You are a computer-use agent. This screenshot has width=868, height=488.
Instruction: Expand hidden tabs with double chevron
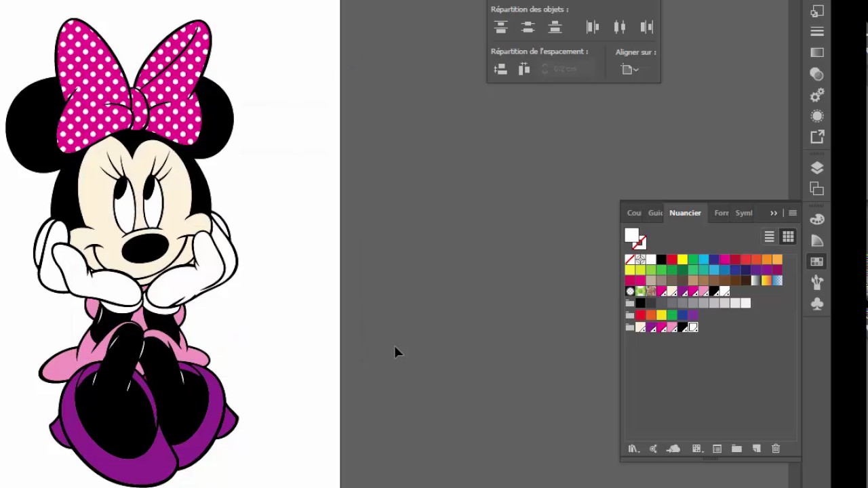[774, 213]
